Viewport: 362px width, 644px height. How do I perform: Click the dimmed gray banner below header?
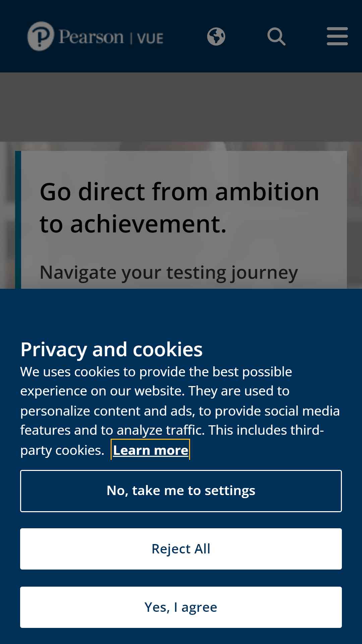click(181, 107)
